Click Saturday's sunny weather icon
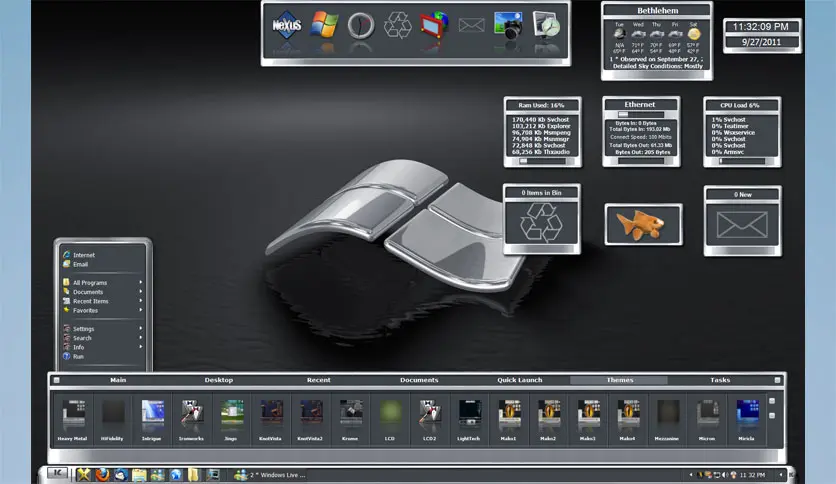Viewport: 836px width, 484px height. click(x=693, y=34)
